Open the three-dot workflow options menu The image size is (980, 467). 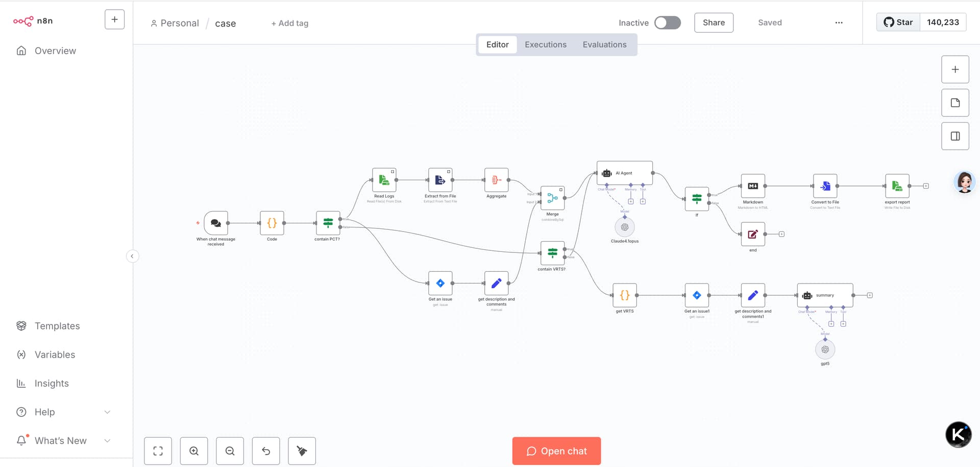[x=839, y=22]
